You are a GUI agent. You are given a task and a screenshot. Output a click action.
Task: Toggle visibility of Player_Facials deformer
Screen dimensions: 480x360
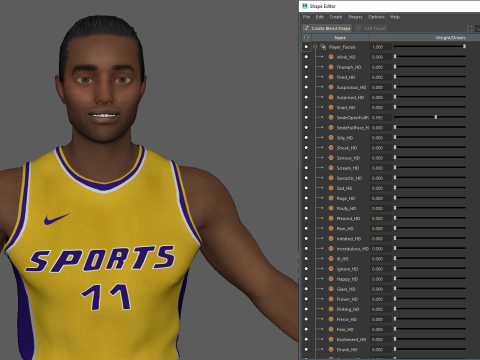pyautogui.click(x=306, y=47)
